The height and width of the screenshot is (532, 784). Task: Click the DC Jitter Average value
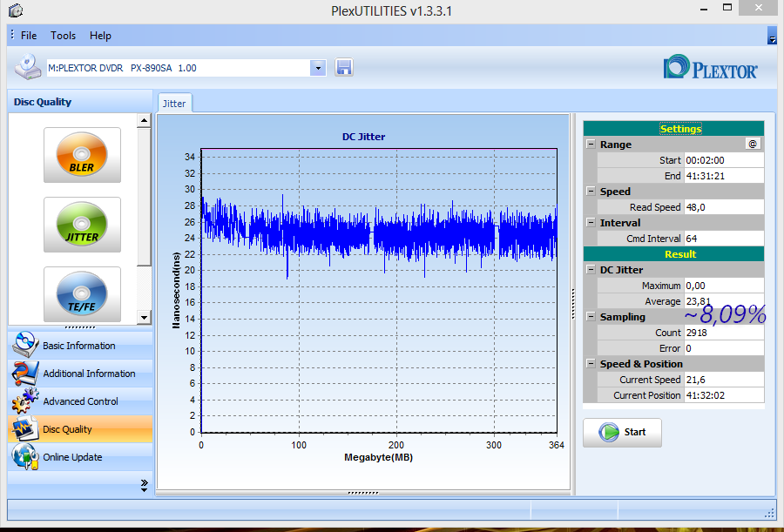(x=724, y=301)
